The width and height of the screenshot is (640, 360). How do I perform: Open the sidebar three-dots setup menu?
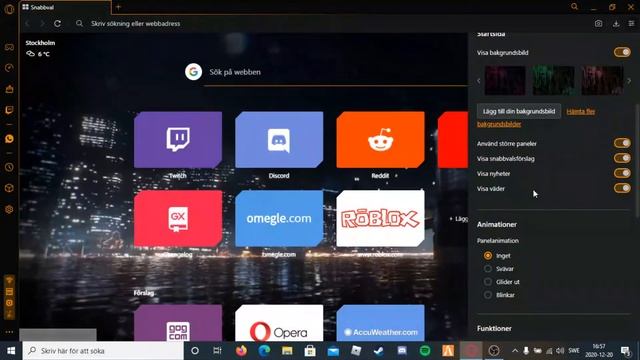pos(9,332)
